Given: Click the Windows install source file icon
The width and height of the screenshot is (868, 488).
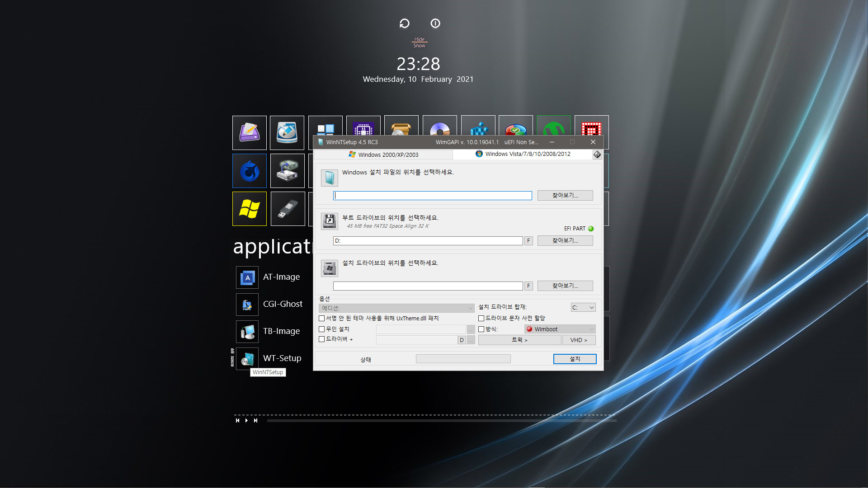Looking at the screenshot, I should click(329, 178).
